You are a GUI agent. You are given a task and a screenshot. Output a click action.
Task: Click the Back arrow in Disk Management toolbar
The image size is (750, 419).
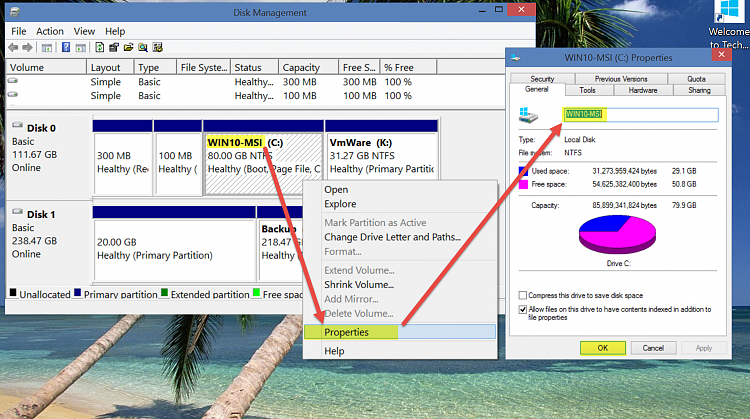[13, 47]
